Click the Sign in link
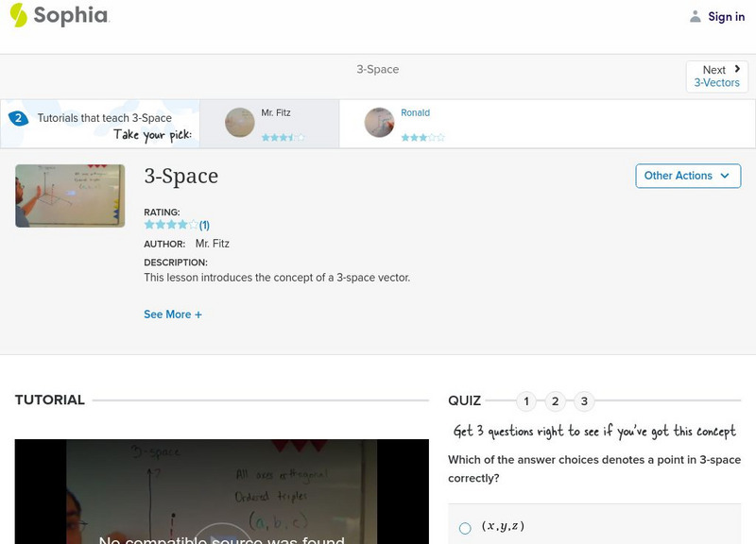 (724, 16)
